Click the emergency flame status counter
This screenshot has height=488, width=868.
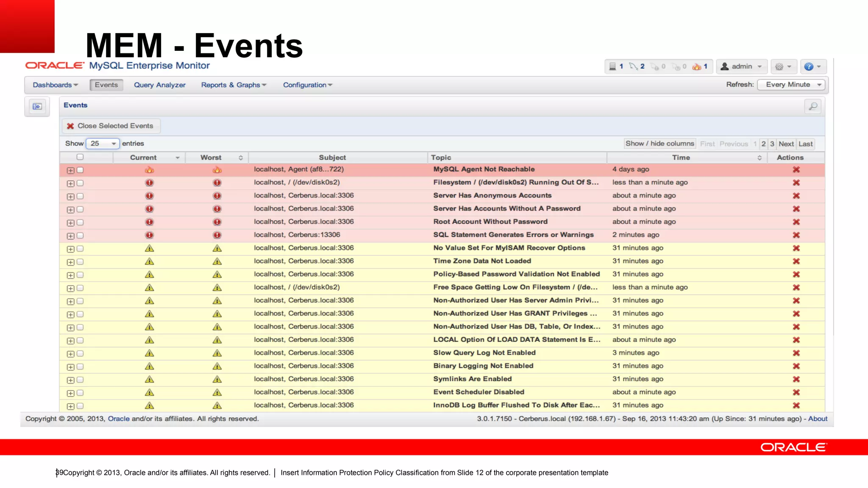(700, 67)
